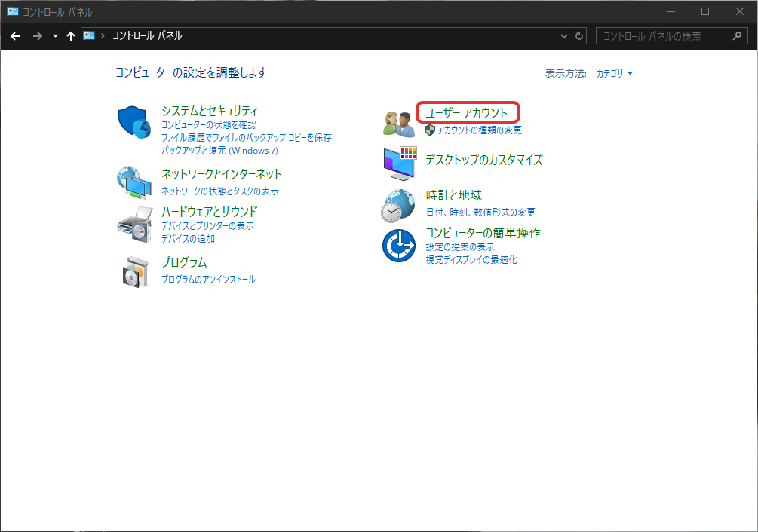Select 日付、時刻、数値形式の変更 link
The image size is (758, 532).
(x=480, y=212)
